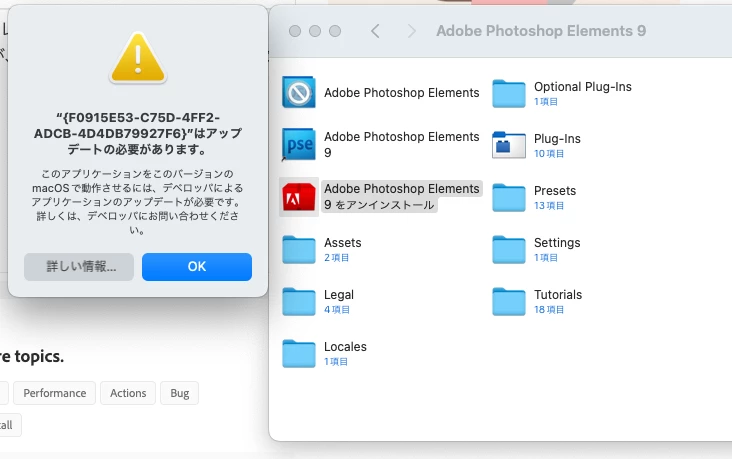The width and height of the screenshot is (732, 459).
Task: Click the yellow warning triangle icon
Action: click(138, 58)
